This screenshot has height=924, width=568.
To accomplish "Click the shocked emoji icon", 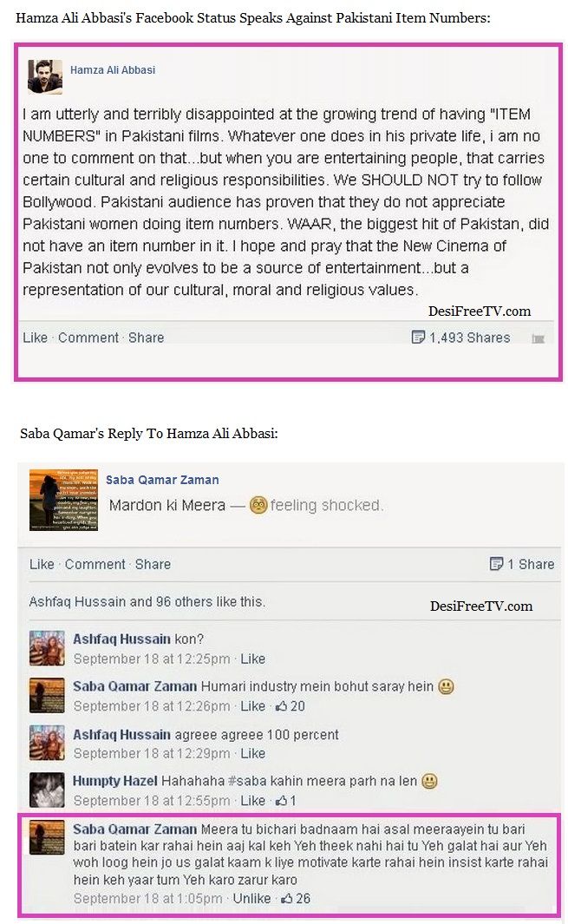I will [x=258, y=505].
